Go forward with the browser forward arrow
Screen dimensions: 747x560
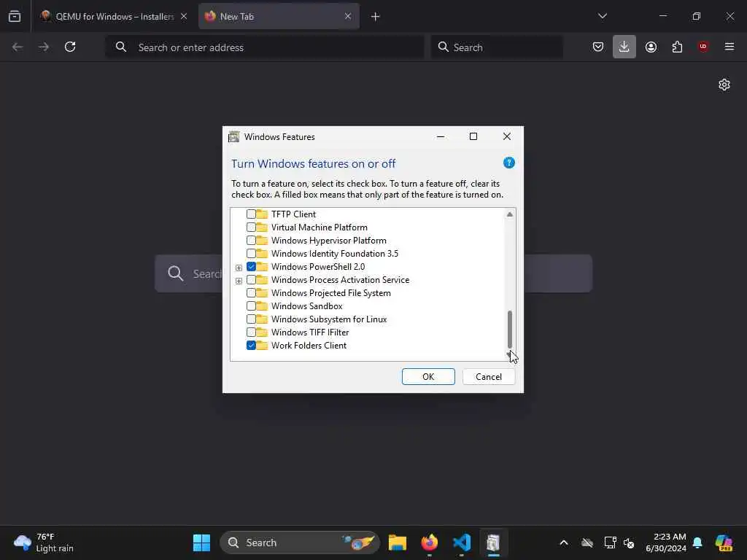pyautogui.click(x=44, y=47)
